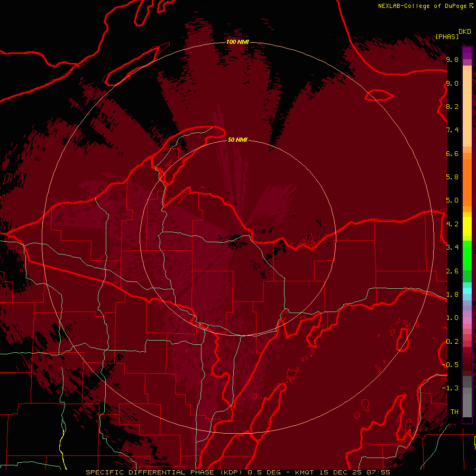Click the 4.2 value on the color scale
The image size is (476, 476).
point(452,224)
